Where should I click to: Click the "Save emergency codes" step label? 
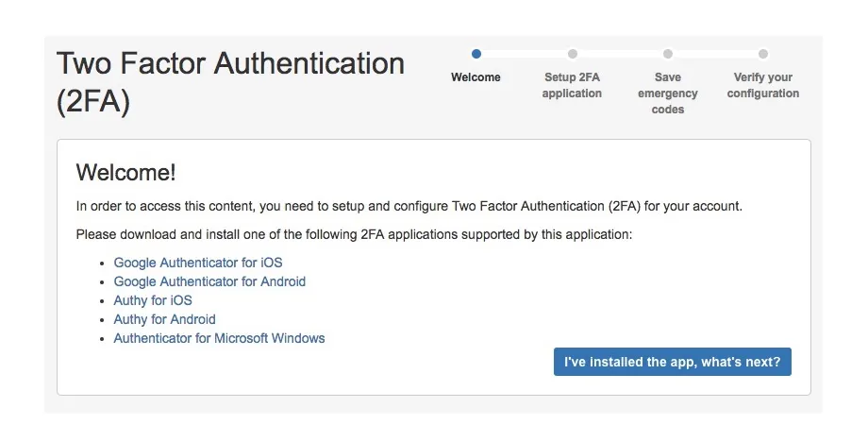tap(668, 93)
